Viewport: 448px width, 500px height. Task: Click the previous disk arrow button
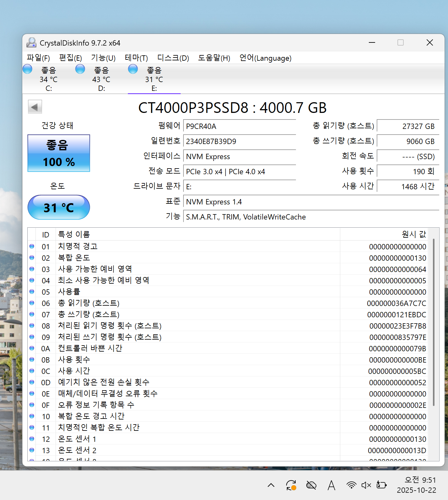tap(35, 107)
